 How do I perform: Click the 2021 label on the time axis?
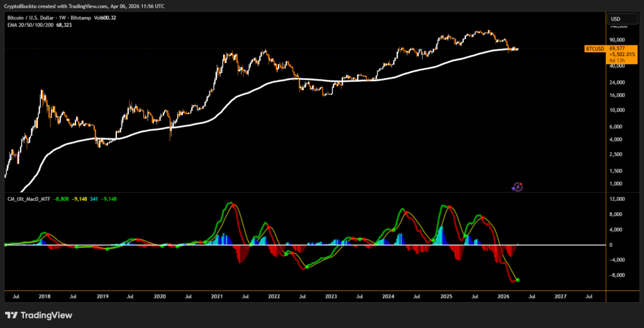(217, 295)
